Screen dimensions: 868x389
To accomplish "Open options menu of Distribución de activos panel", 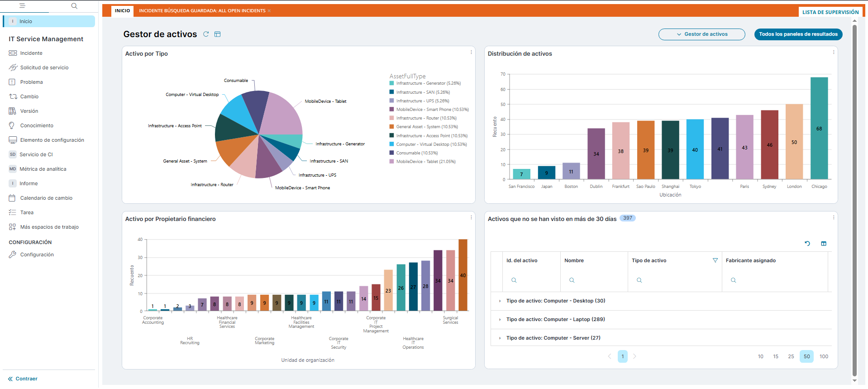I will (x=834, y=53).
